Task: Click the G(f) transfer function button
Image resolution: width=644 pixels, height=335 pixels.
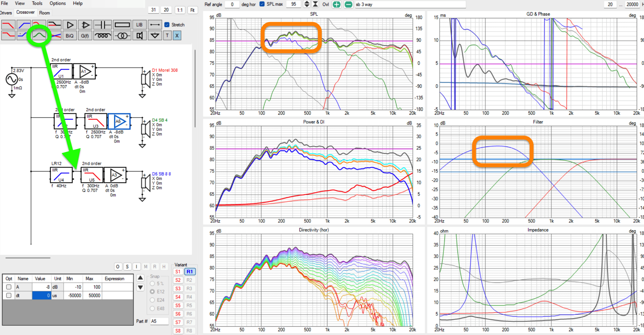Action: click(85, 35)
